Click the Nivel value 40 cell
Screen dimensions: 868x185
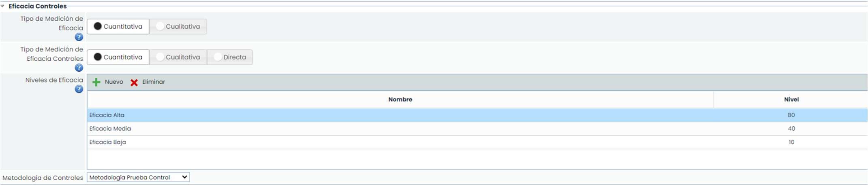(x=791, y=129)
